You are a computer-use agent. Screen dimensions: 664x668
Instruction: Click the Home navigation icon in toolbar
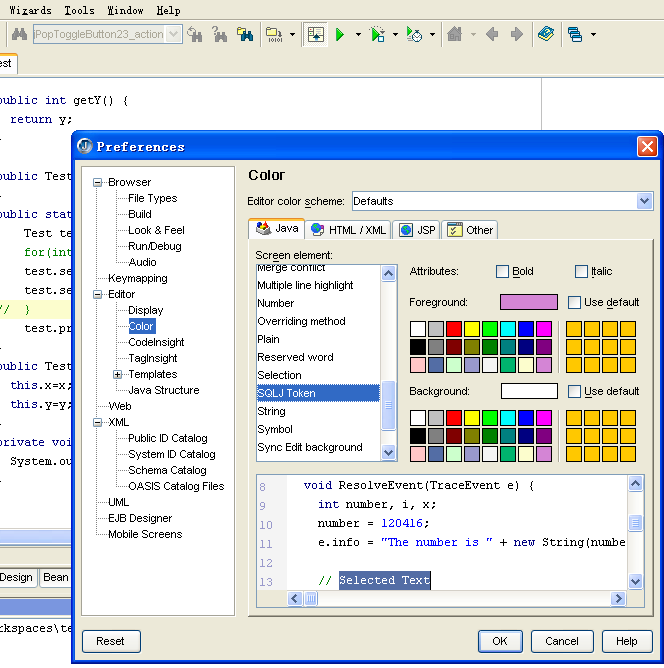[x=455, y=35]
